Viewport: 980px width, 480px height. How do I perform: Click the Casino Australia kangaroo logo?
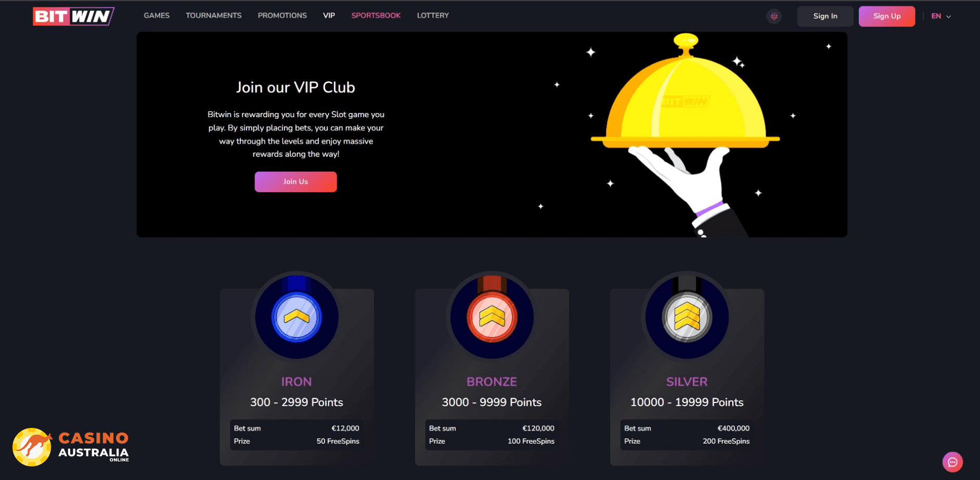tap(71, 447)
